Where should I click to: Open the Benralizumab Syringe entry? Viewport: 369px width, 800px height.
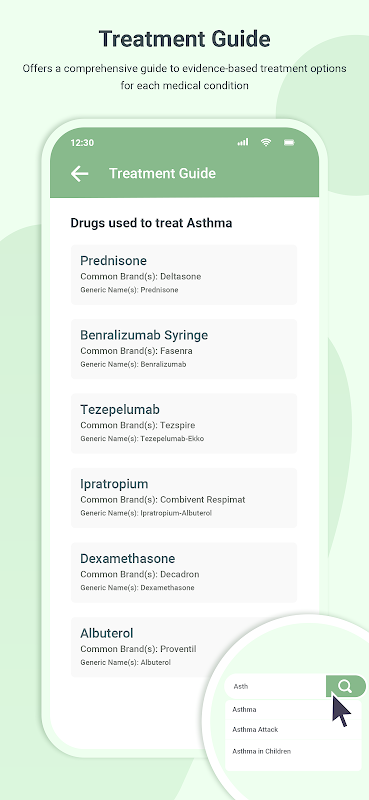pyautogui.click(x=184, y=349)
